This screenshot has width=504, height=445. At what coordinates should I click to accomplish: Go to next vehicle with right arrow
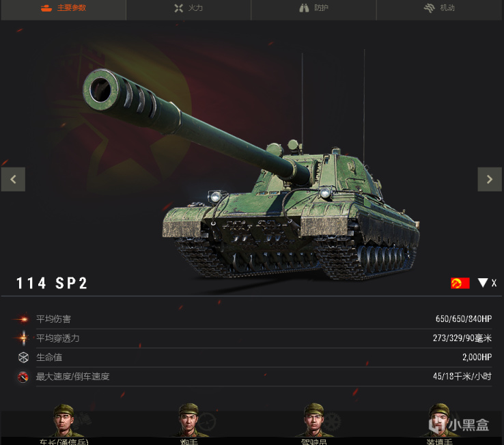click(490, 179)
